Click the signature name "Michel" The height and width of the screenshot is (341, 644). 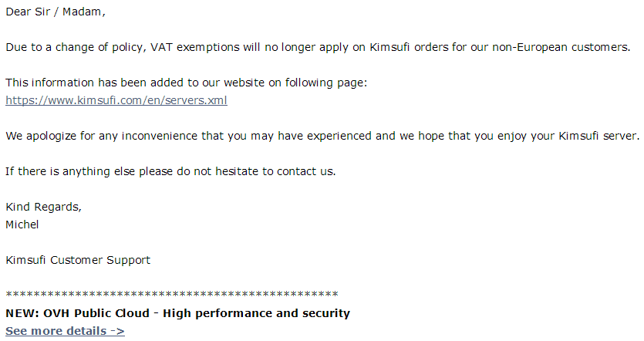(22, 225)
